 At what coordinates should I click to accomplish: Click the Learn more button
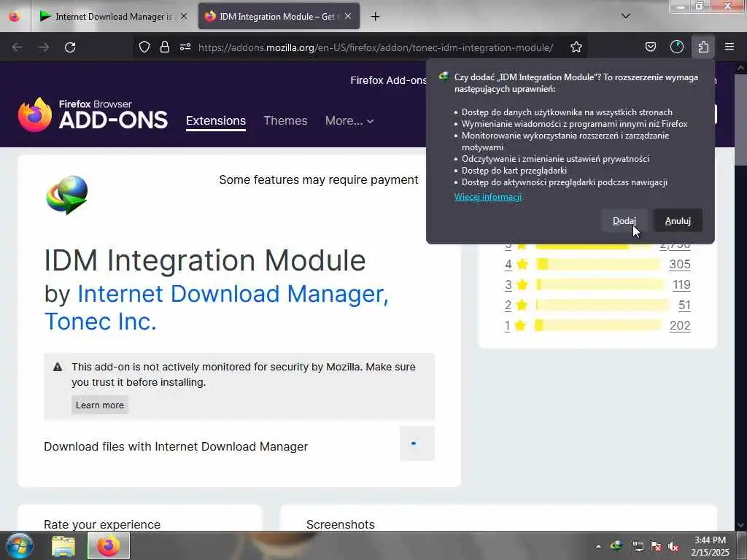100,405
